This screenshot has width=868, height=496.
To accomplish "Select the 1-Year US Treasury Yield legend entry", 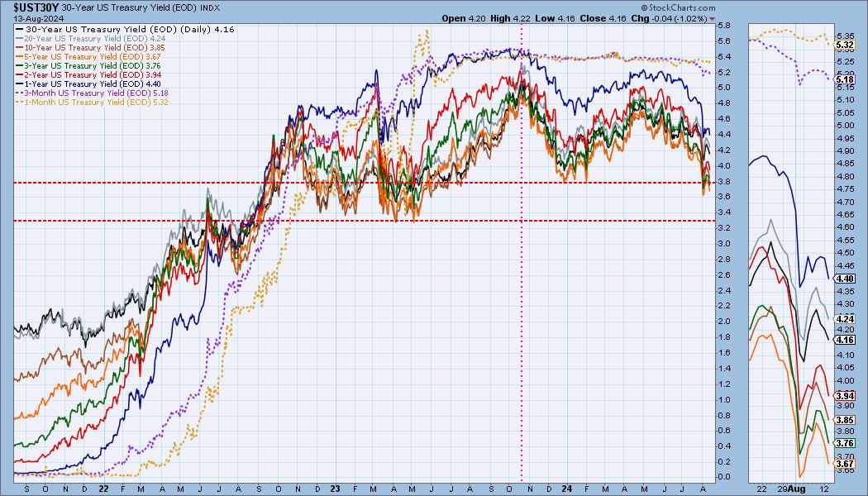I will click(88, 83).
